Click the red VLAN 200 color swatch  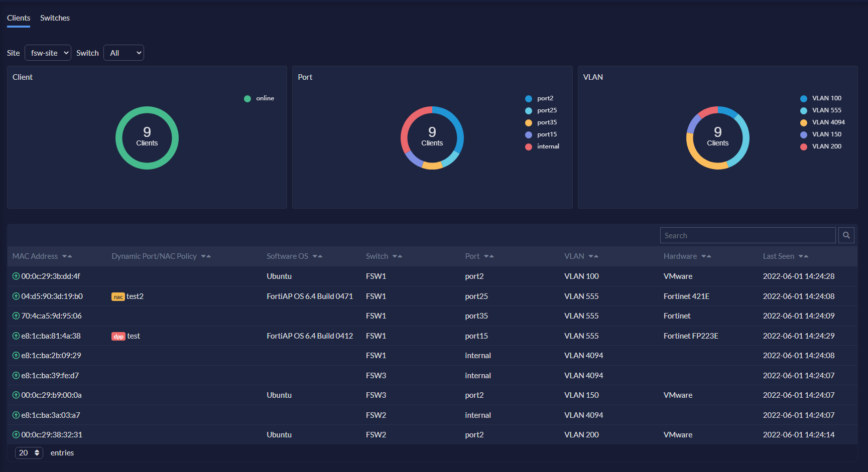pos(804,146)
